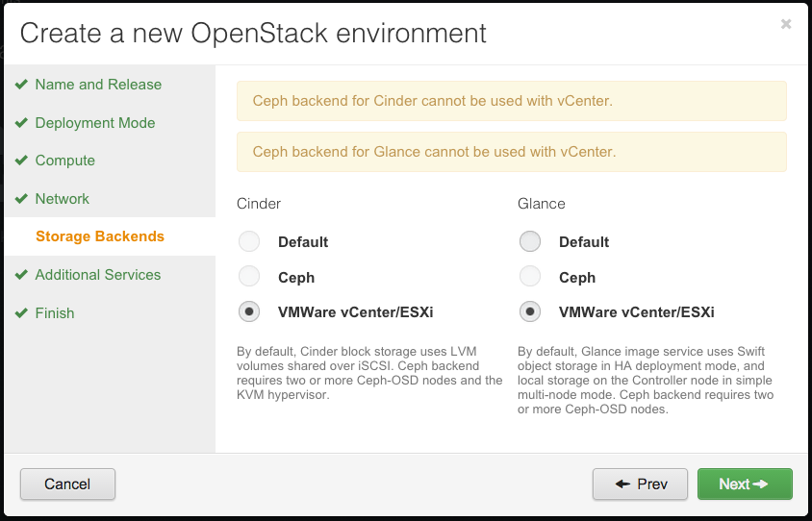Viewport: 812px width, 521px height.
Task: Click the dialog title Create a new OpenStack environment
Action: coord(253,33)
